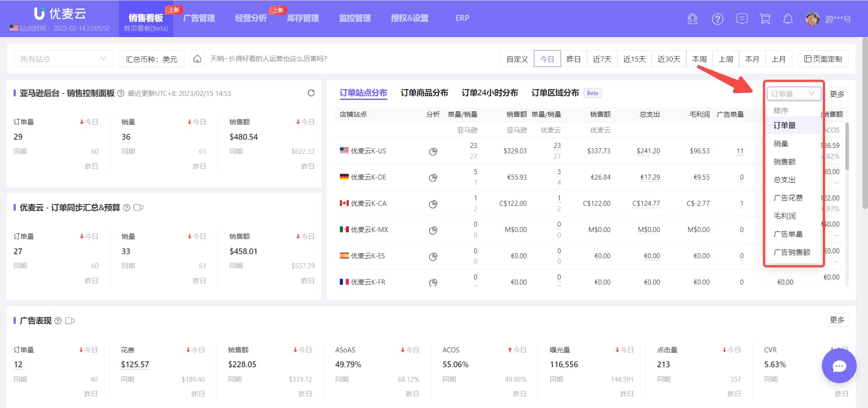The image size is (868, 408).
Task: Switch to 订单24小时分布 tab
Action: pos(490,93)
